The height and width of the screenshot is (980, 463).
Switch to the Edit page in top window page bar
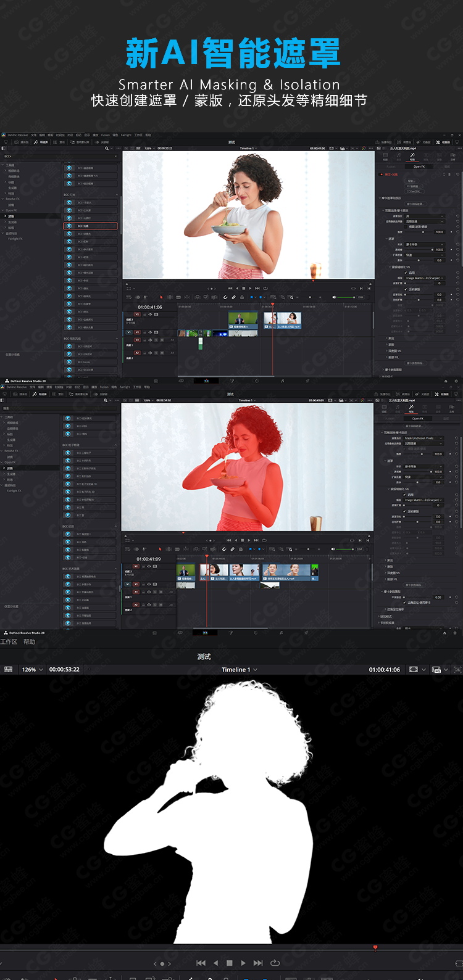pos(206,381)
